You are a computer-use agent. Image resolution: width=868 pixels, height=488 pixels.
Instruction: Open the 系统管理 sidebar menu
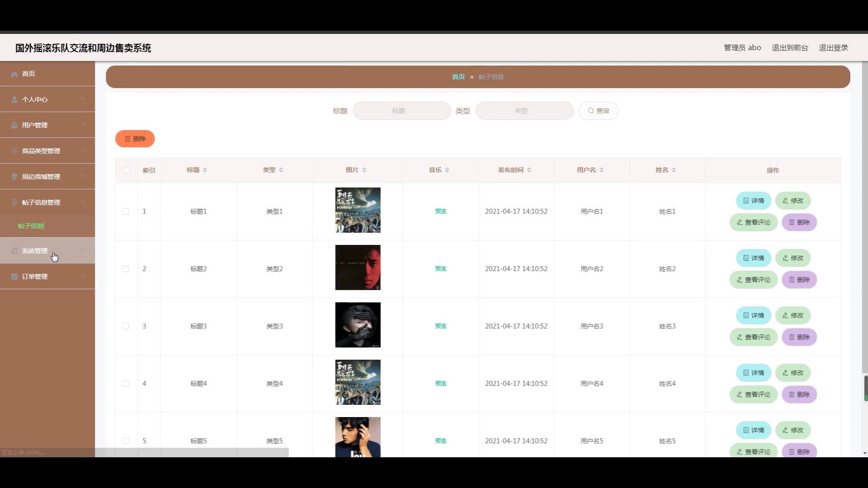35,251
